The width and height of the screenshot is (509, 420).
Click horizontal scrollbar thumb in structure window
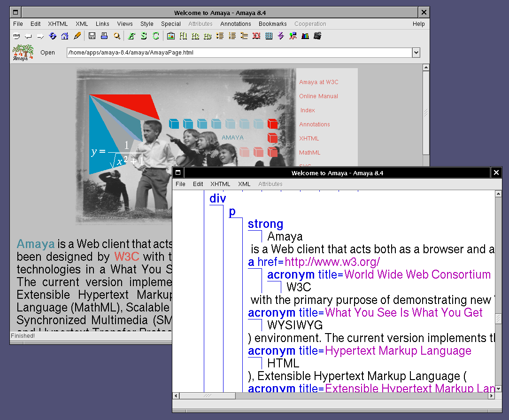click(207, 396)
